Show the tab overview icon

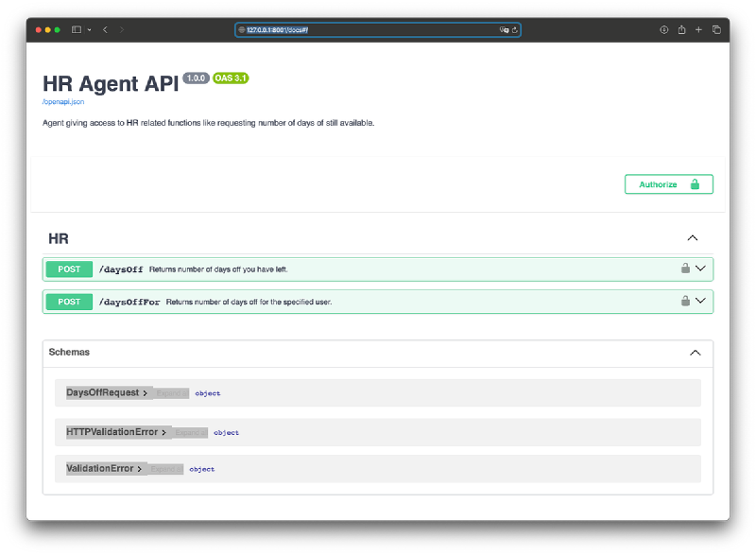(716, 30)
